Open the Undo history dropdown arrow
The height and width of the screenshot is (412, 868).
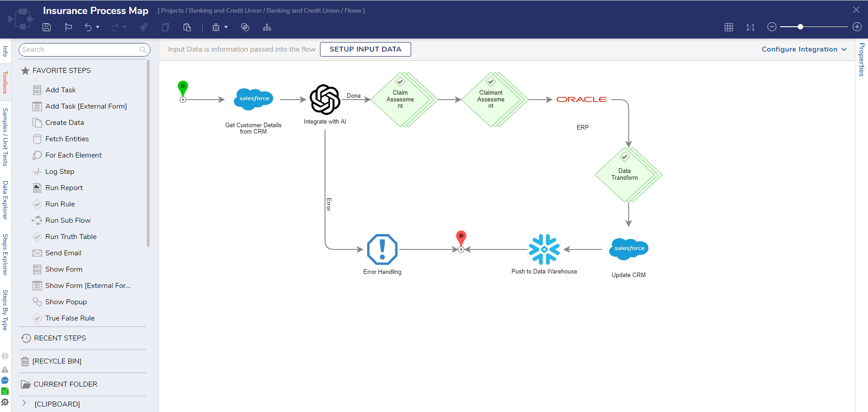[x=97, y=27]
